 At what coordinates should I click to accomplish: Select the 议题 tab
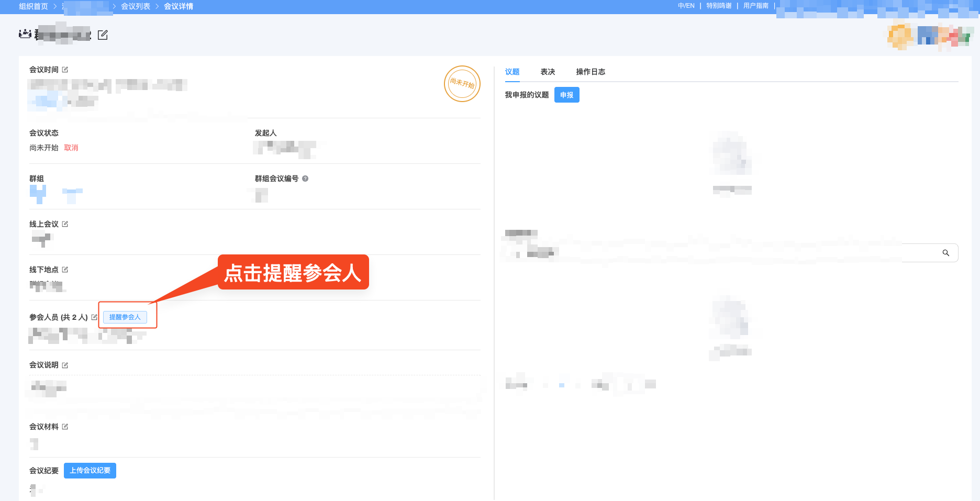click(512, 72)
